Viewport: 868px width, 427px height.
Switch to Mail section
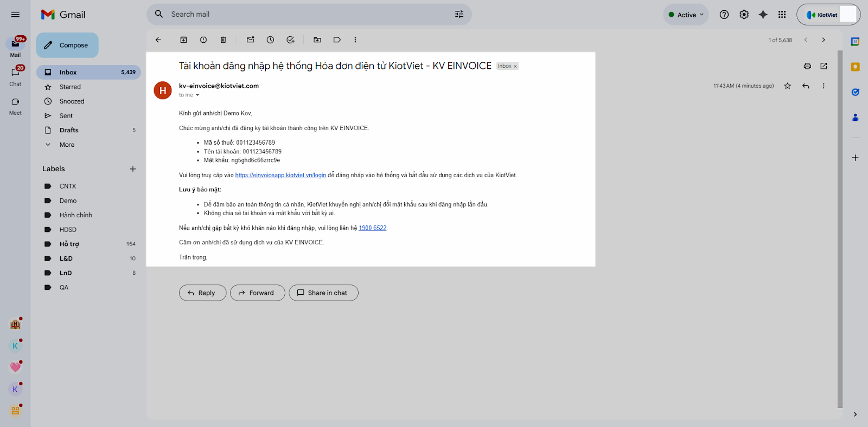[x=15, y=47]
